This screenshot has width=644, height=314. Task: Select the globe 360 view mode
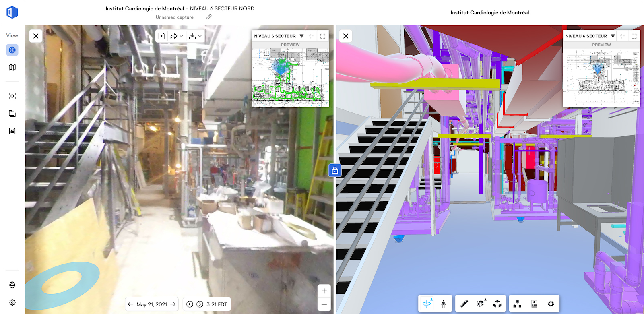12,50
